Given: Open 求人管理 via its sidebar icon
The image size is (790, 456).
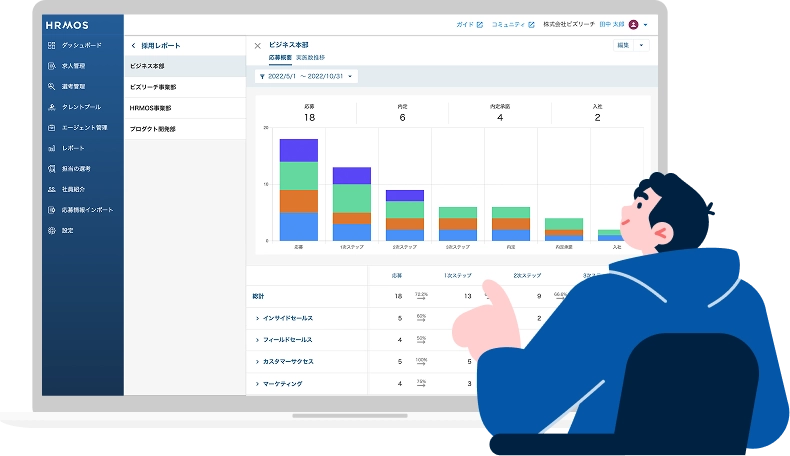Looking at the screenshot, I should (x=51, y=66).
